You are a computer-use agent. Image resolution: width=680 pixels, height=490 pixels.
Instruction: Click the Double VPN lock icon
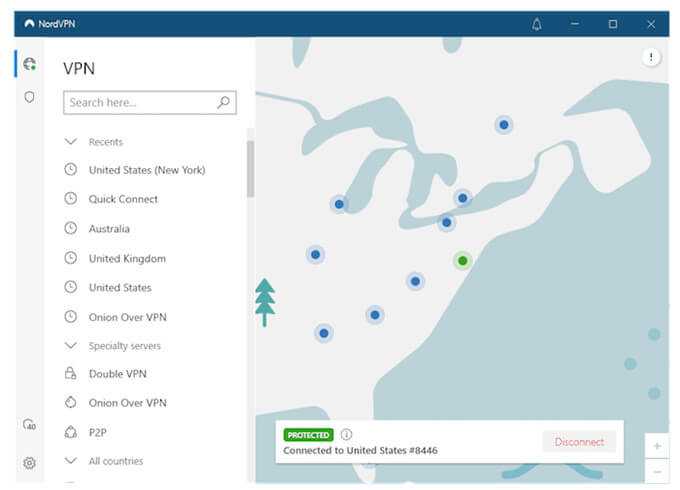[x=71, y=373]
